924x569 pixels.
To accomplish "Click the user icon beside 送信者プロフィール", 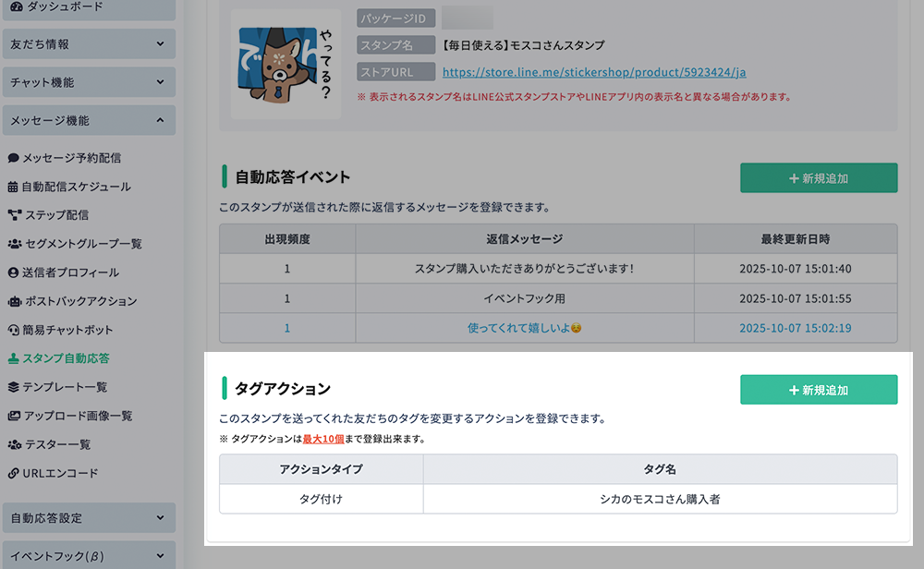I will point(13,272).
